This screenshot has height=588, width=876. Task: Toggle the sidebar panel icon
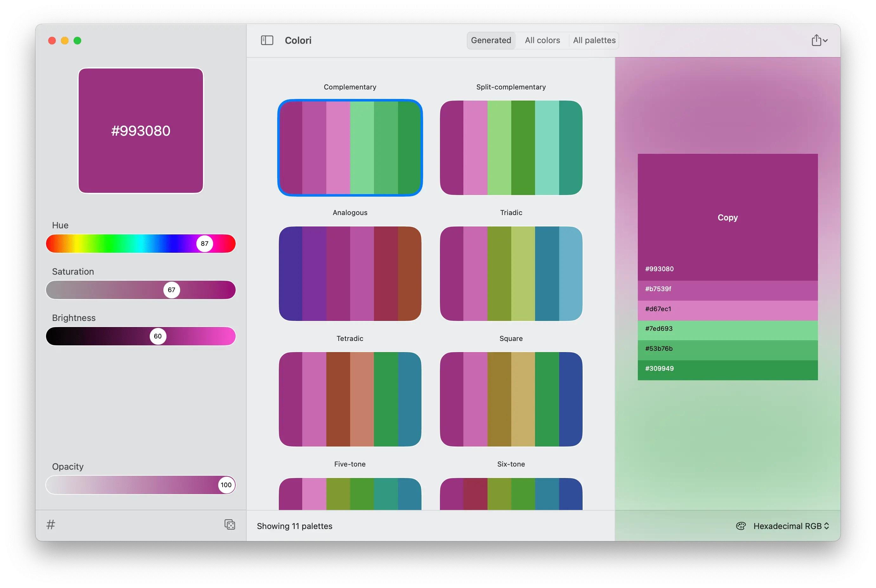pyautogui.click(x=267, y=40)
